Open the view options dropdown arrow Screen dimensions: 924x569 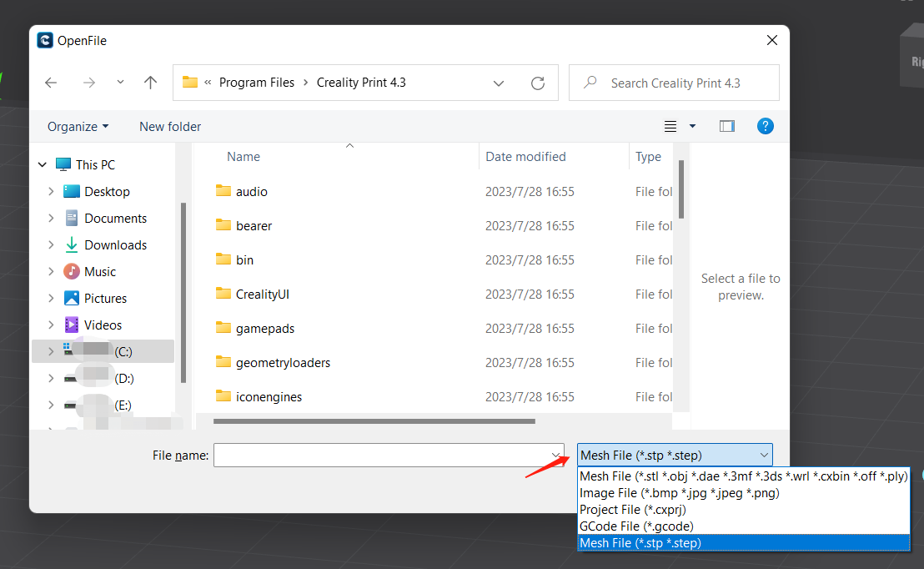click(x=692, y=126)
